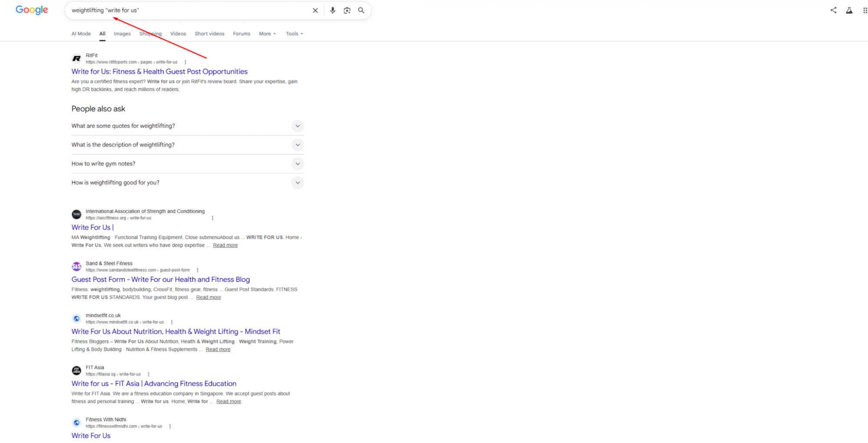Open the Fitness With Nidhi "Write For Us" link

coord(91,436)
